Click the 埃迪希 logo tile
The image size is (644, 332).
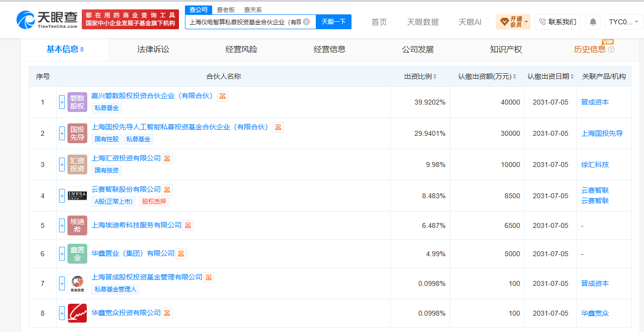tap(77, 225)
